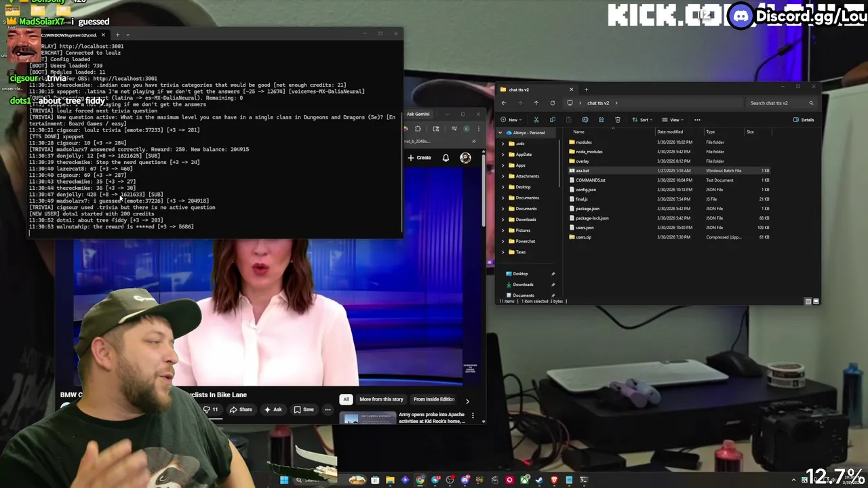Screen dimensions: 868x488
Task: Open the Details pane in Explorer
Action: [x=804, y=120]
